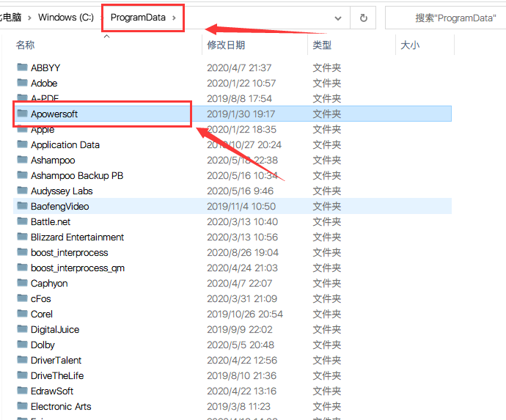
Task: Click the Electronic Arts folder icon
Action: [22, 406]
